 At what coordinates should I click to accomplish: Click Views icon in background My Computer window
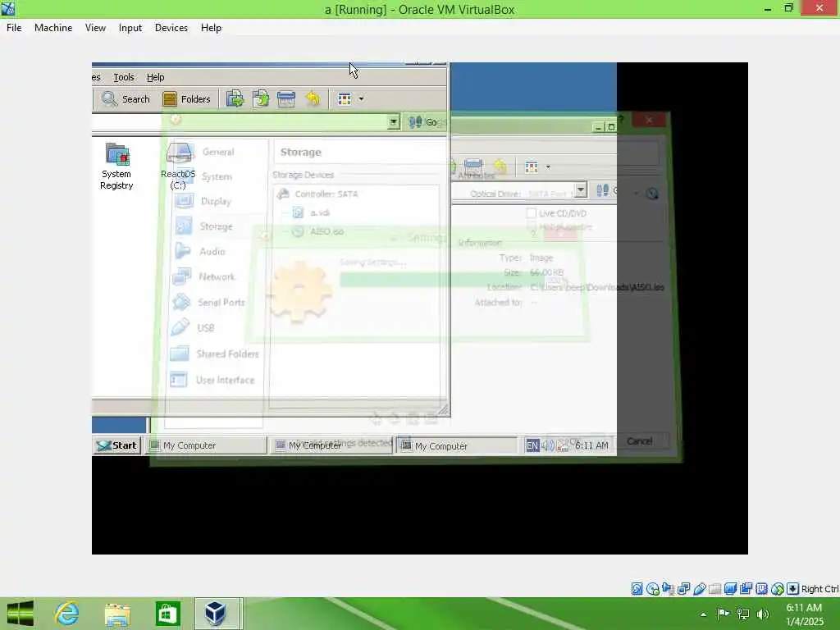pyautogui.click(x=532, y=167)
